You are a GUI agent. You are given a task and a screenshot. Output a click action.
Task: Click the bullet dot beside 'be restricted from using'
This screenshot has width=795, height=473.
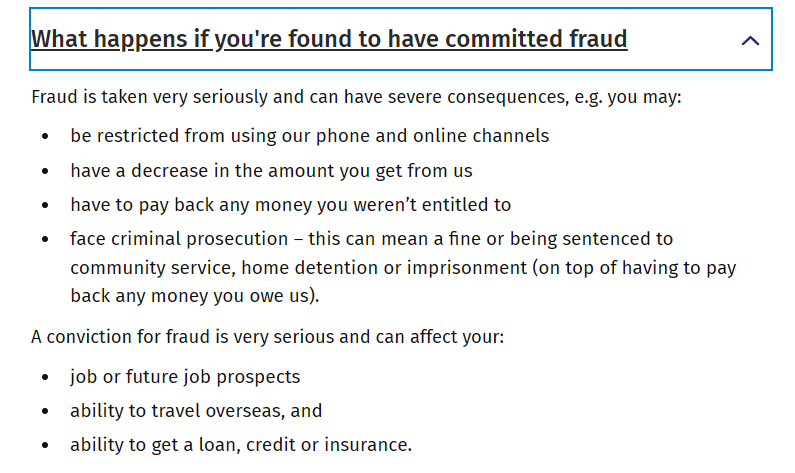[x=45, y=136]
